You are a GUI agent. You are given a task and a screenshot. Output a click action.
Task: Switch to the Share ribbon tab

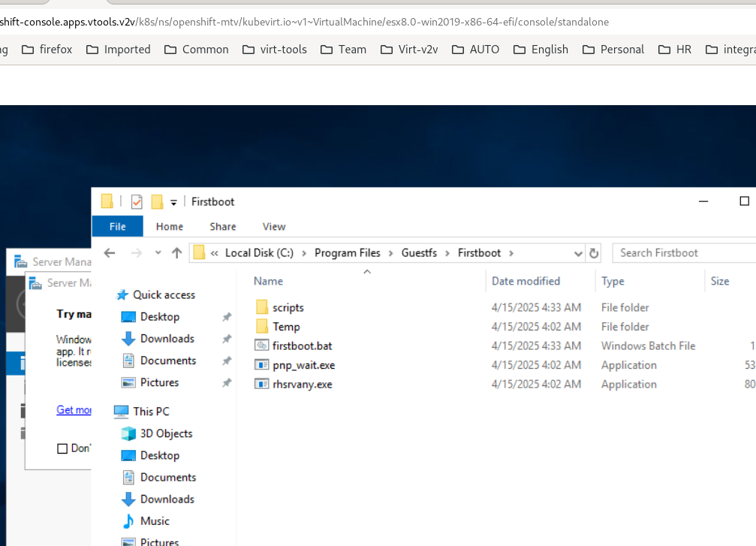coord(223,226)
